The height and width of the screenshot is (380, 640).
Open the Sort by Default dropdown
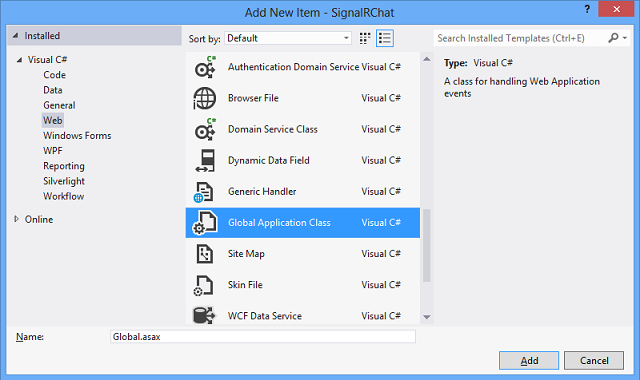point(288,38)
